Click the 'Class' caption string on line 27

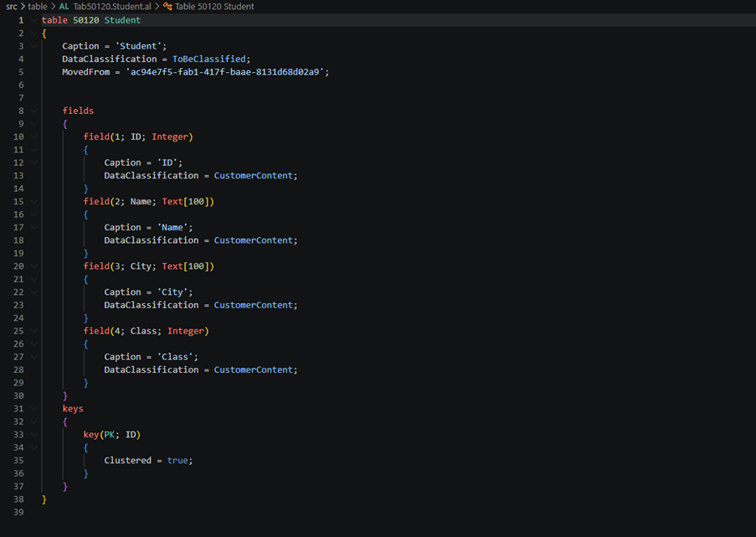coord(175,357)
